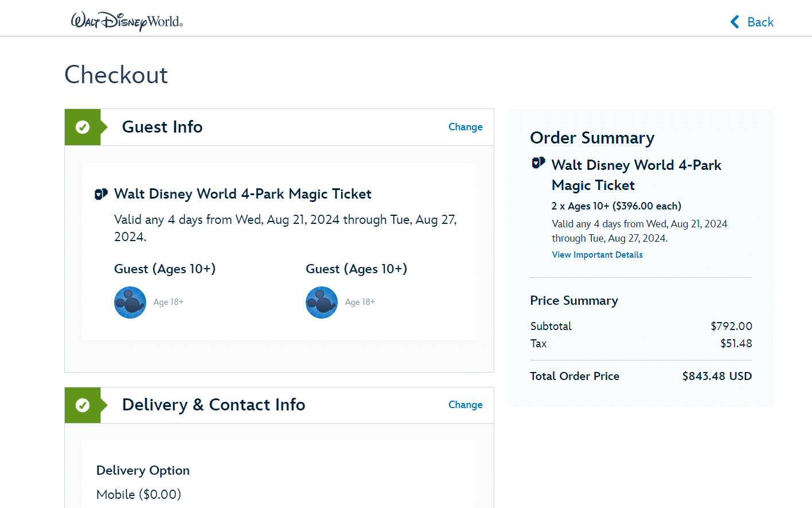Click the Price Summary heading

tap(573, 300)
